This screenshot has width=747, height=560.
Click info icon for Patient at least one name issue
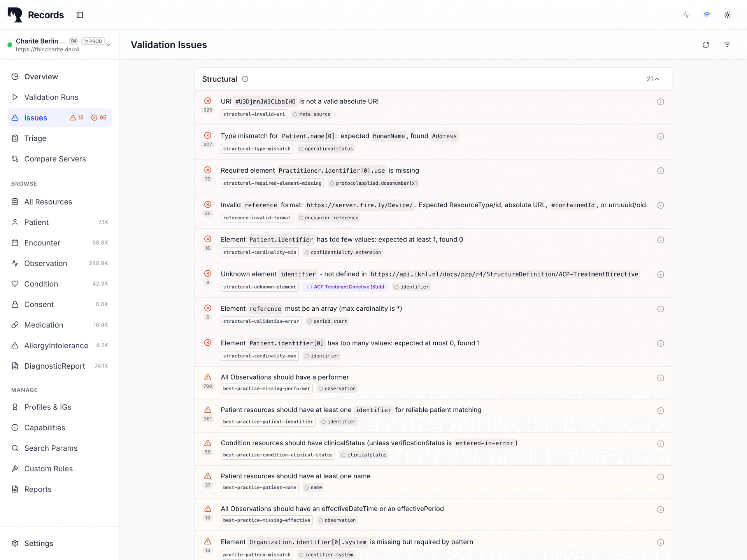660,477
